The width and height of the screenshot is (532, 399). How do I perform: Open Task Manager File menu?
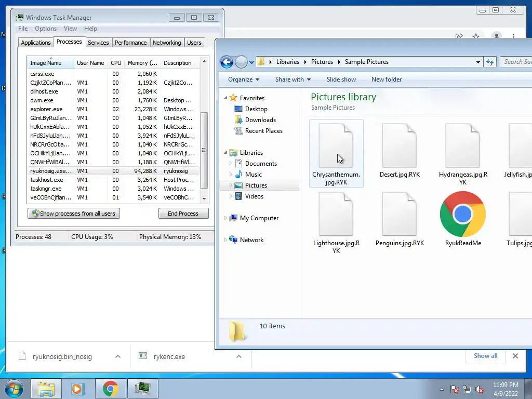click(x=23, y=29)
